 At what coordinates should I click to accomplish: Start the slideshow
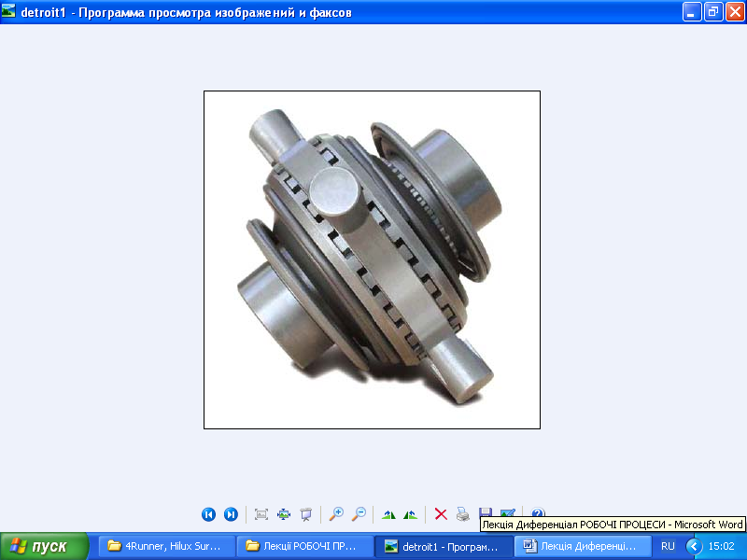[x=306, y=514]
